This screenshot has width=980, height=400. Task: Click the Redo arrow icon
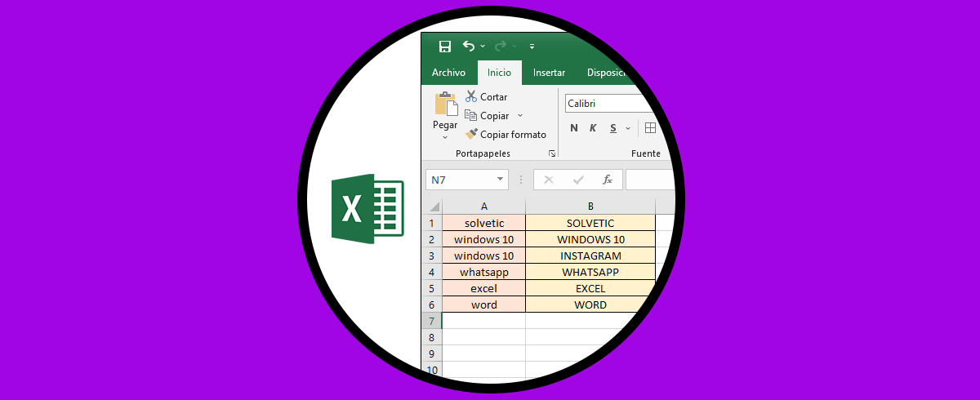click(x=501, y=46)
